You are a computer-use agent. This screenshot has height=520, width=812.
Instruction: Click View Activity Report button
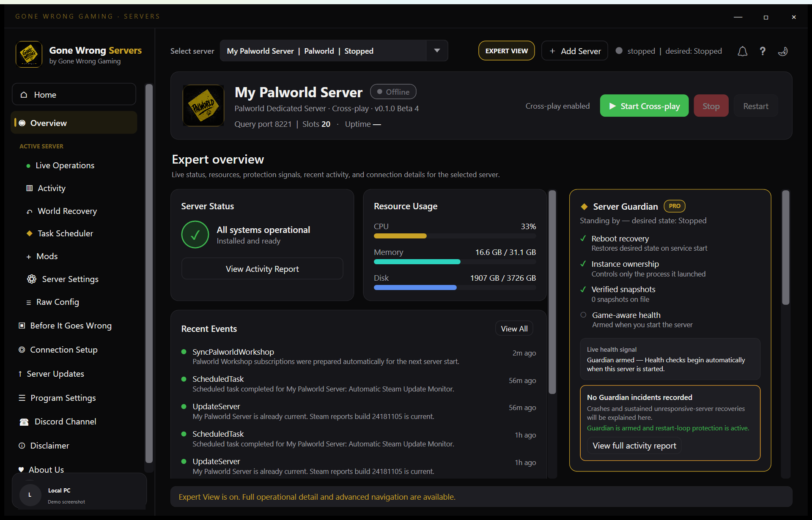click(x=262, y=268)
